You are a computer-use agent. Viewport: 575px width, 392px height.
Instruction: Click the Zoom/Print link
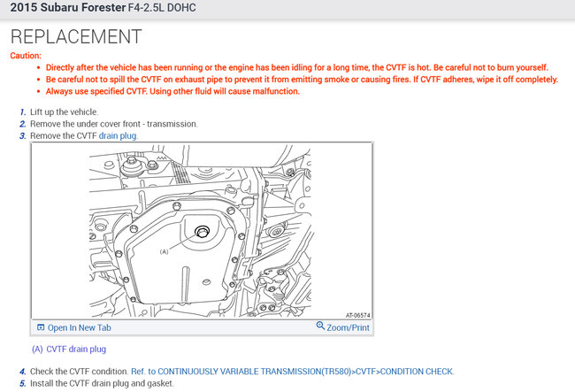click(x=348, y=327)
